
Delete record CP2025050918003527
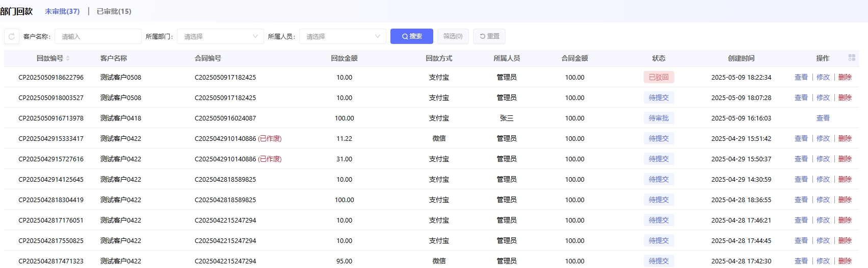pos(845,98)
